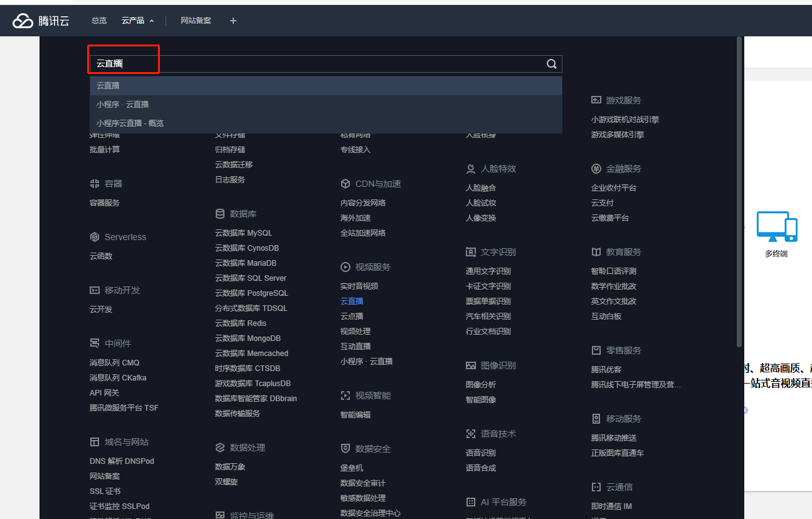Open 云函数 link
Screen dimensions: 812x519
click(101, 256)
